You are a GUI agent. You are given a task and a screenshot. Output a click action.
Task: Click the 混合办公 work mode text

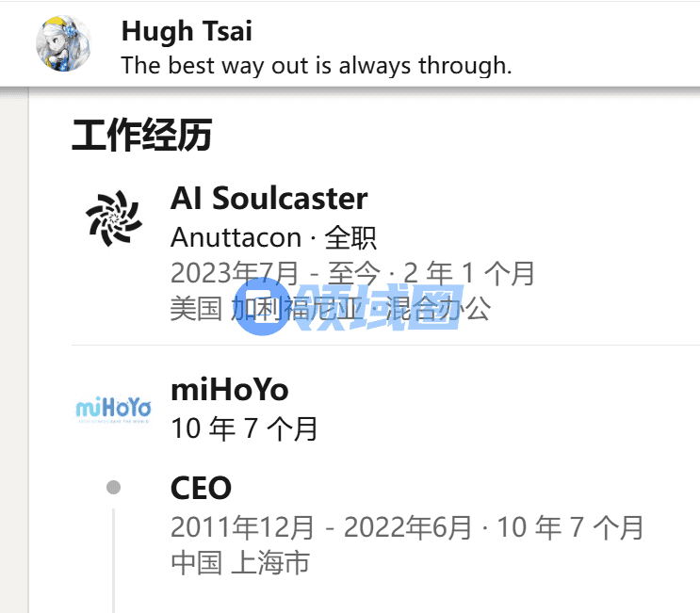tap(438, 308)
